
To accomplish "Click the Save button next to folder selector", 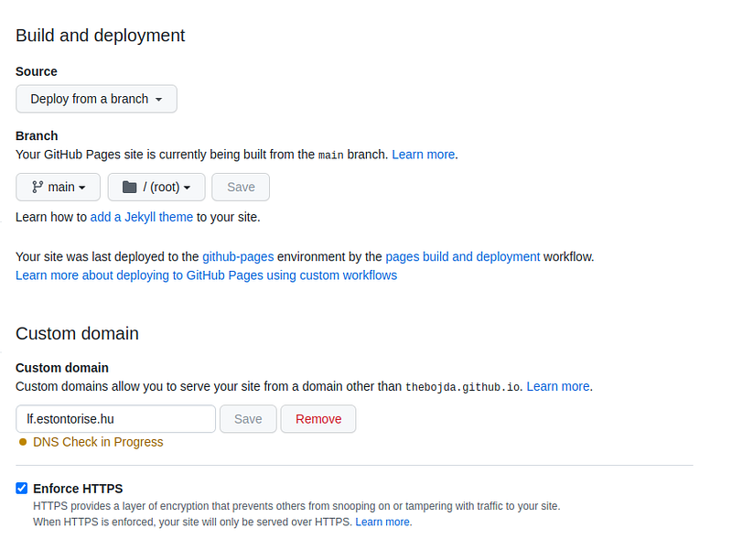I will click(241, 187).
